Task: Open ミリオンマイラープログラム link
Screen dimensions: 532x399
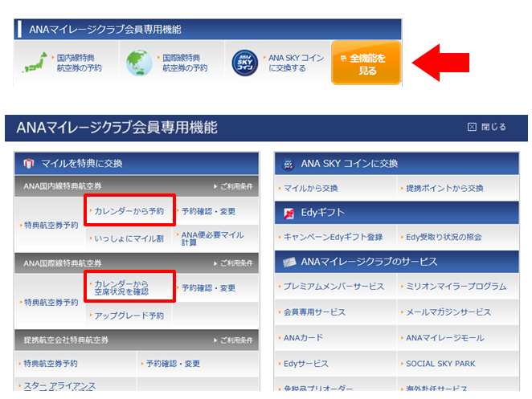Action: [x=456, y=287]
